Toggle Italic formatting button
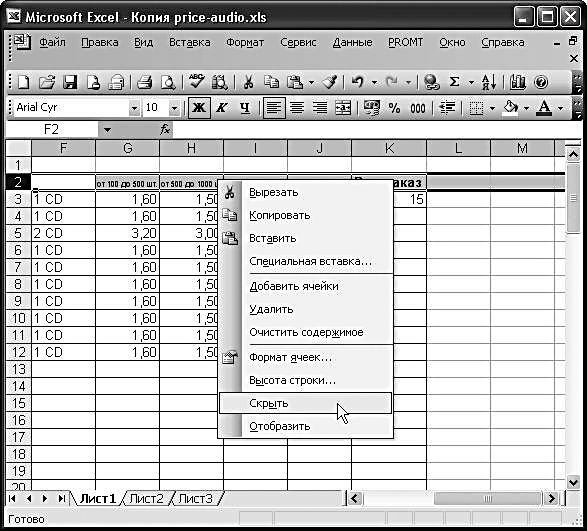The image size is (587, 531). coord(222,108)
